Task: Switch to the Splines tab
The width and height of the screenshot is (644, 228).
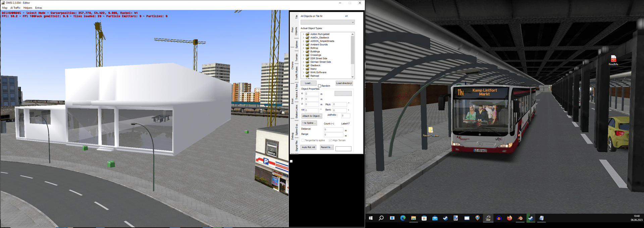Action: tap(297, 45)
